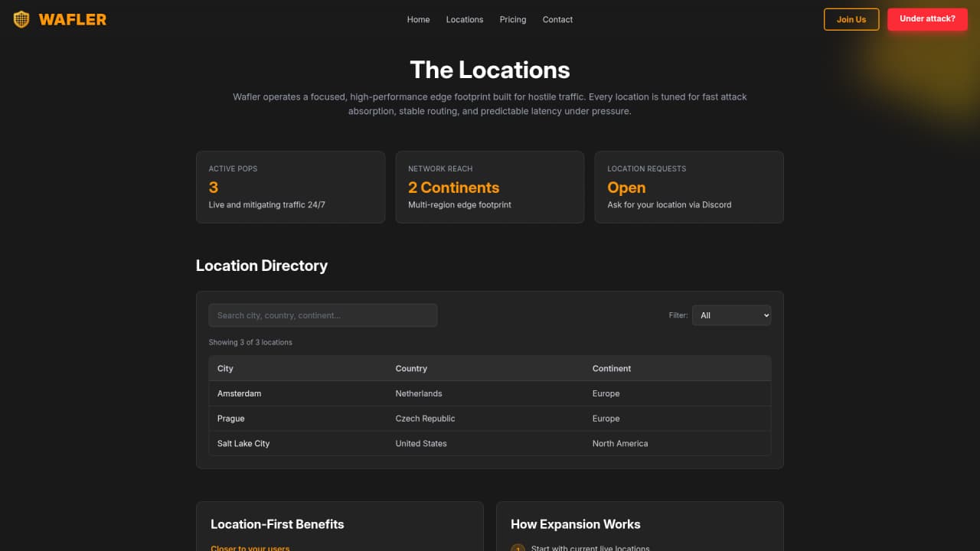980x551 pixels.
Task: Focus the search city, country, continent field
Action: click(x=323, y=315)
